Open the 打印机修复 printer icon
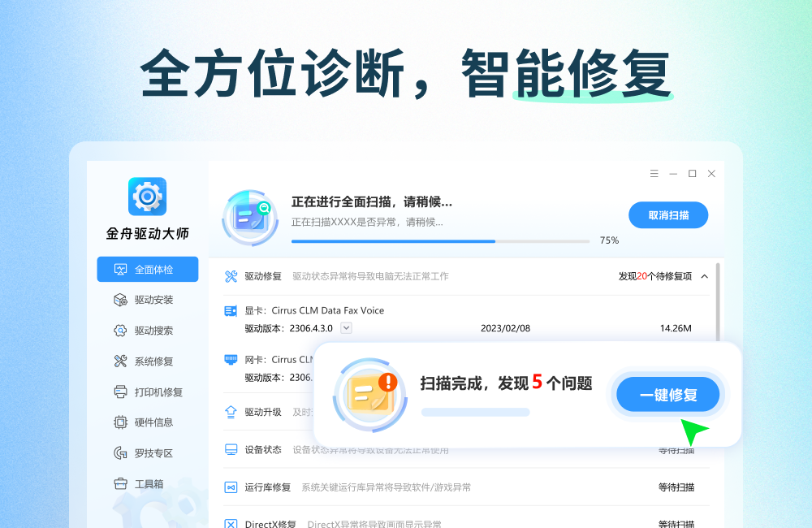The height and width of the screenshot is (528, 812). tap(119, 392)
